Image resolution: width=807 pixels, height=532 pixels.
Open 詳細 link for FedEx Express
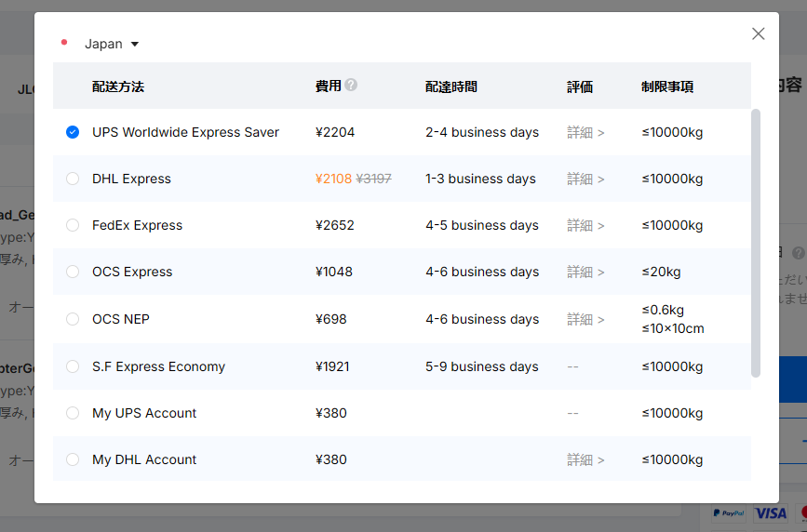585,225
